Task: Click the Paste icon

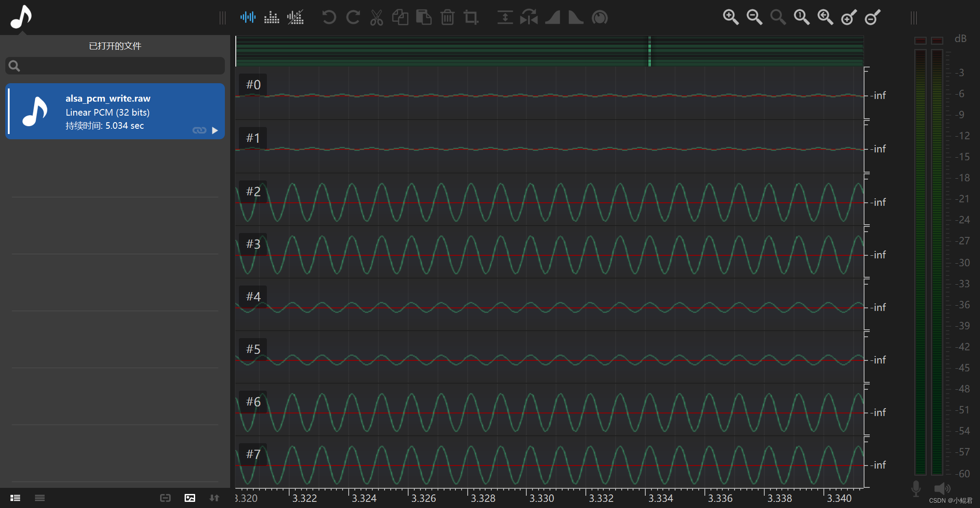Action: coord(423,18)
